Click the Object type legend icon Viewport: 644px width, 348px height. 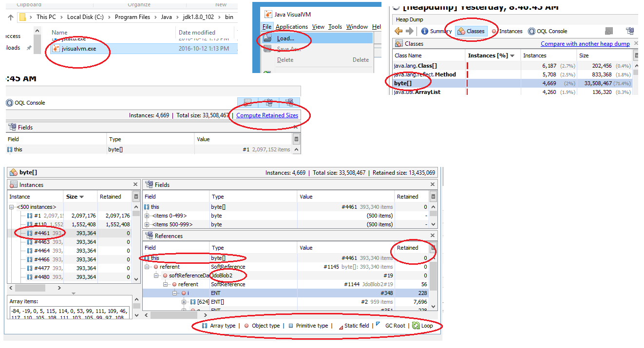247,326
